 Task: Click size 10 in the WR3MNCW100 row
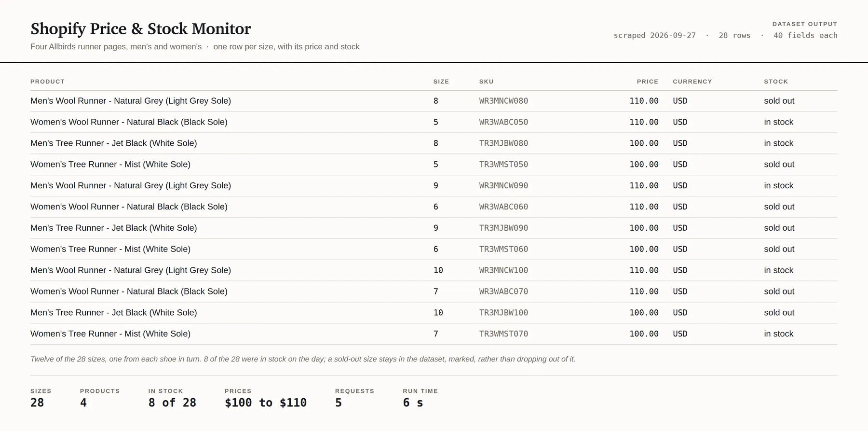(x=438, y=270)
